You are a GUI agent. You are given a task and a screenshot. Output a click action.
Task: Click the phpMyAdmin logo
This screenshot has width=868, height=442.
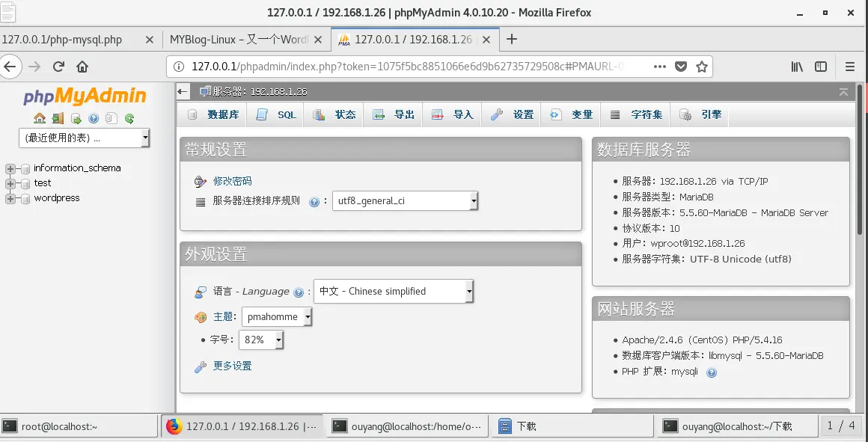click(85, 96)
